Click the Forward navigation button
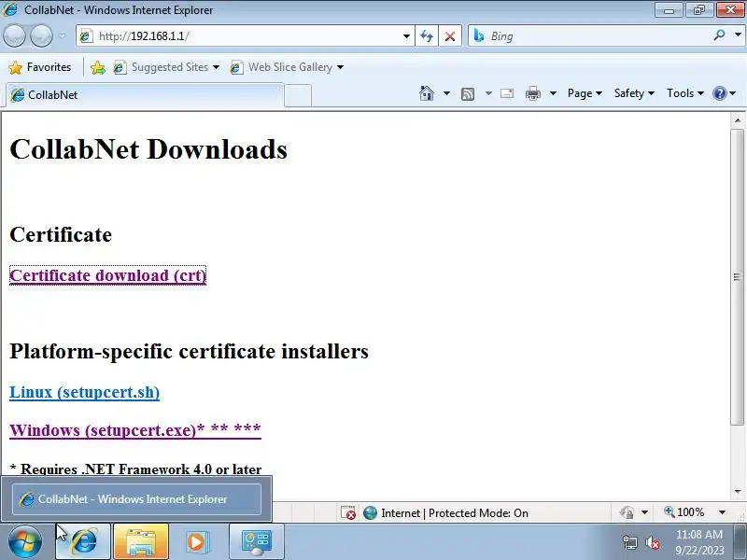The width and height of the screenshot is (747, 560). click(41, 35)
